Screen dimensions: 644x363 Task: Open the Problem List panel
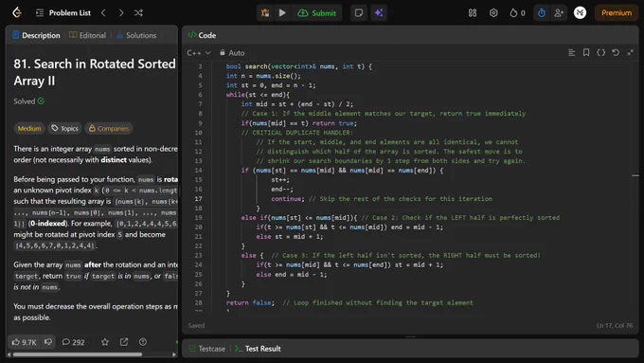63,12
